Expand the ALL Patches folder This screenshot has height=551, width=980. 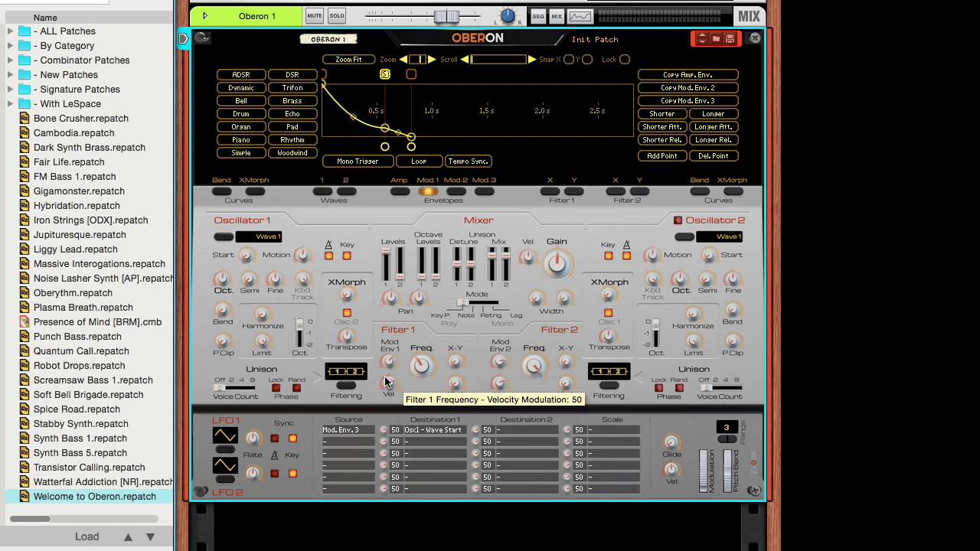click(x=11, y=31)
